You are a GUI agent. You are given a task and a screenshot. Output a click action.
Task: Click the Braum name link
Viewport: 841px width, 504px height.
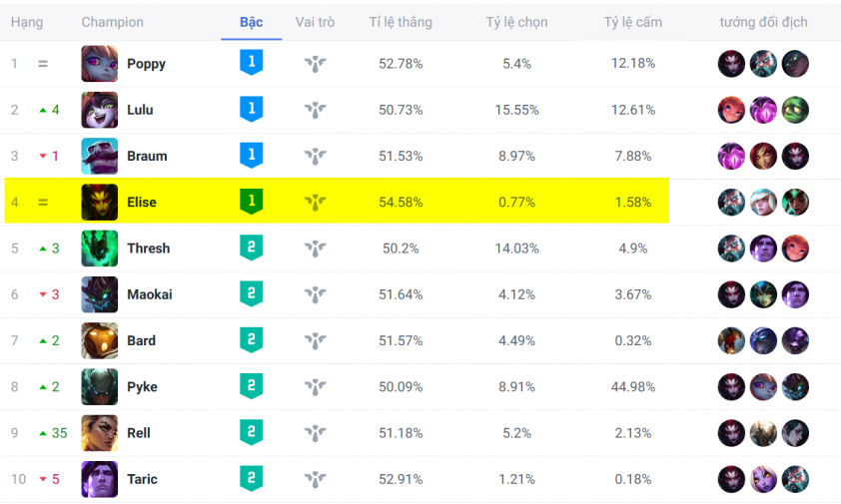tap(147, 156)
